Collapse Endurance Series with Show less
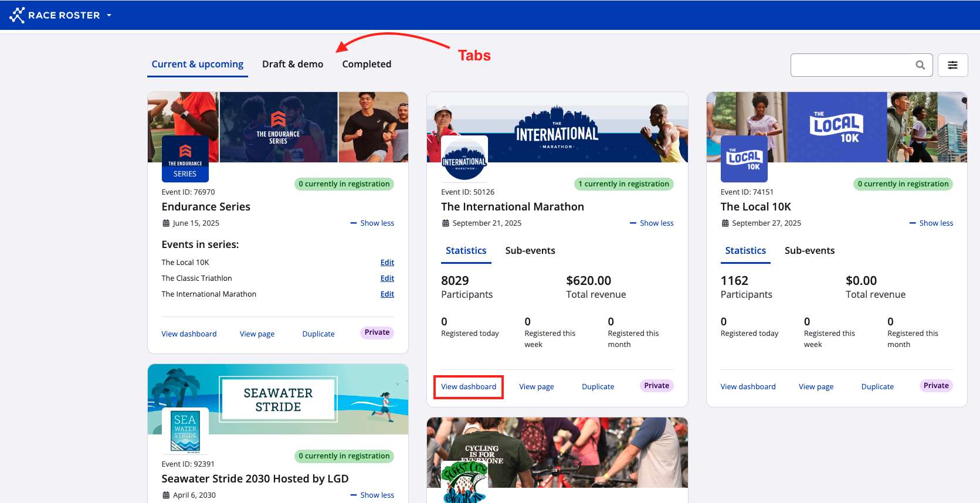980x503 pixels. pyautogui.click(x=372, y=223)
